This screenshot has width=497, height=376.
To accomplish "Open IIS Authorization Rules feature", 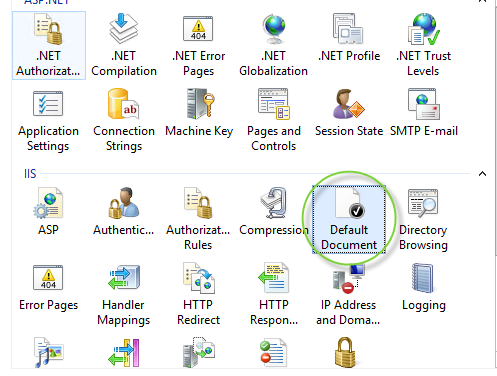I will 198,219.
